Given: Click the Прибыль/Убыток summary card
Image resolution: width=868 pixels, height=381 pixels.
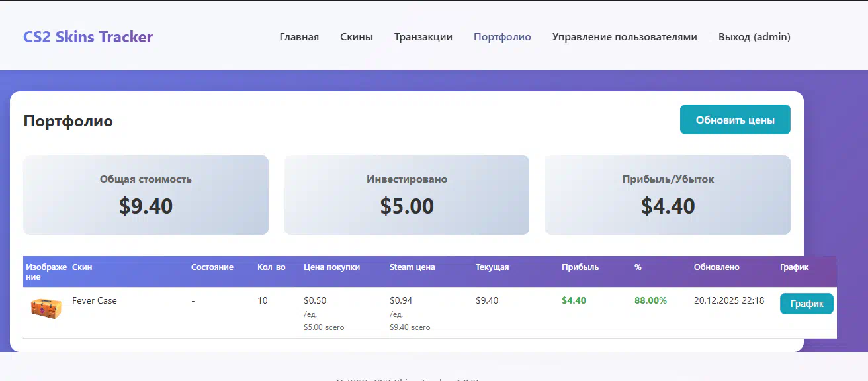Looking at the screenshot, I should 668,195.
